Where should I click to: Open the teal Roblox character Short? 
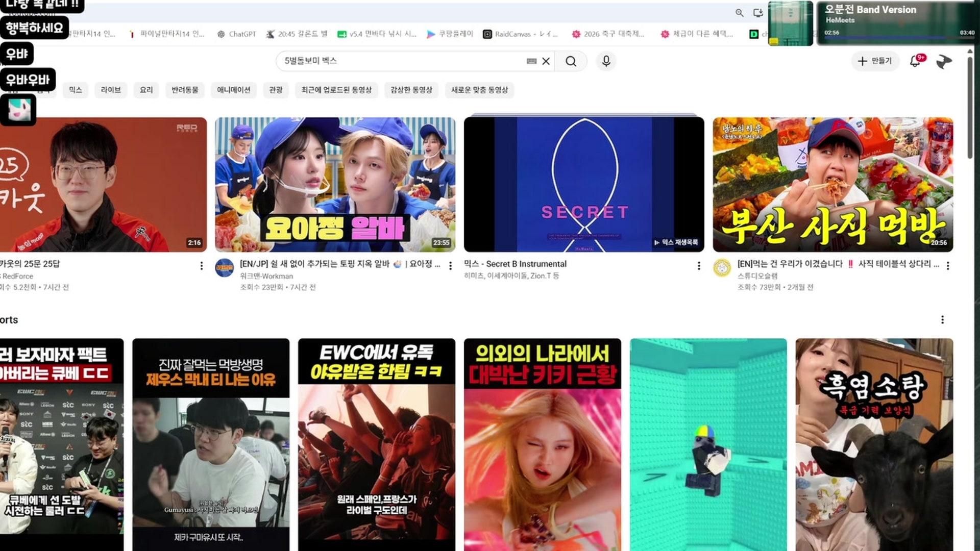click(x=708, y=444)
